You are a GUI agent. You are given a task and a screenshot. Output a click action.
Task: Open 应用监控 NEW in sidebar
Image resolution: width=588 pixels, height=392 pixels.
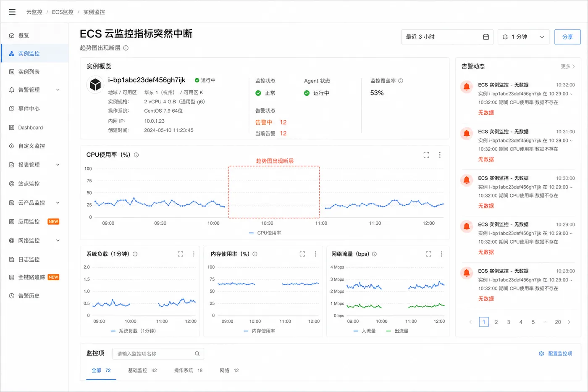pos(34,221)
